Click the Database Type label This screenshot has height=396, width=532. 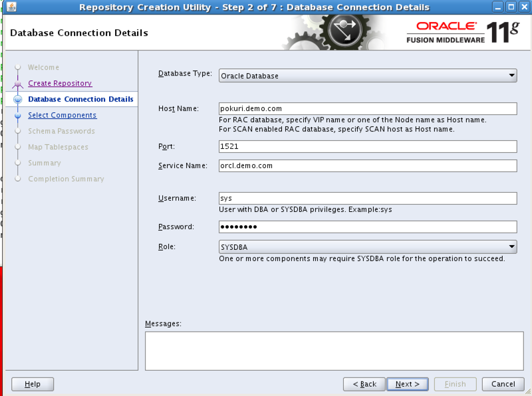(x=185, y=74)
